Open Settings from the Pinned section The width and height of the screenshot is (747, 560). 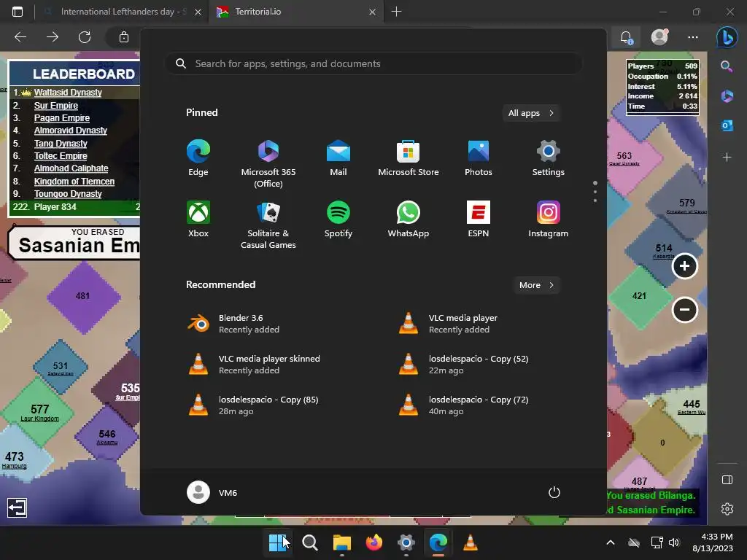(x=549, y=158)
